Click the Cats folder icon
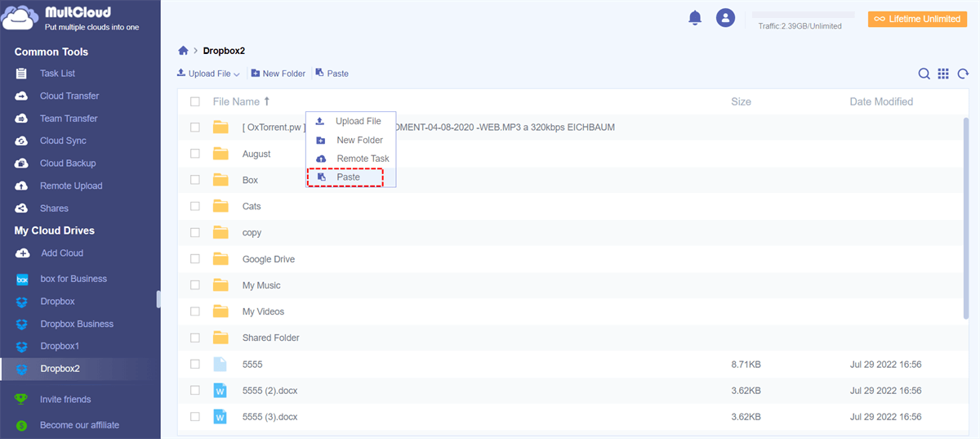Screen dimensions: 980x439 pos(220,206)
